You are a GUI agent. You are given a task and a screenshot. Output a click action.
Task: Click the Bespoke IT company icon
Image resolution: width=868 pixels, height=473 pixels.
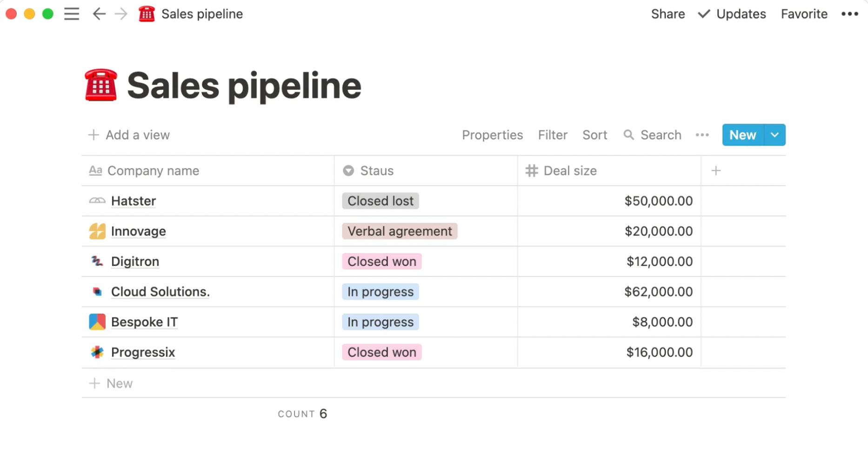[96, 322]
